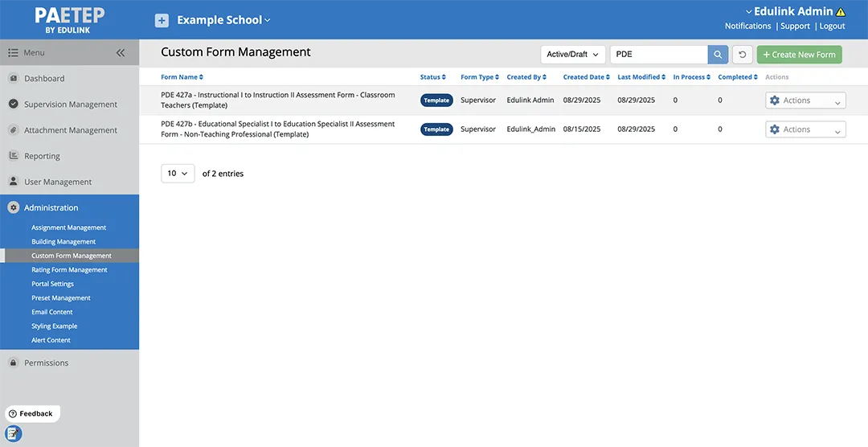Click the Notifications link
The image size is (868, 447).
click(748, 26)
